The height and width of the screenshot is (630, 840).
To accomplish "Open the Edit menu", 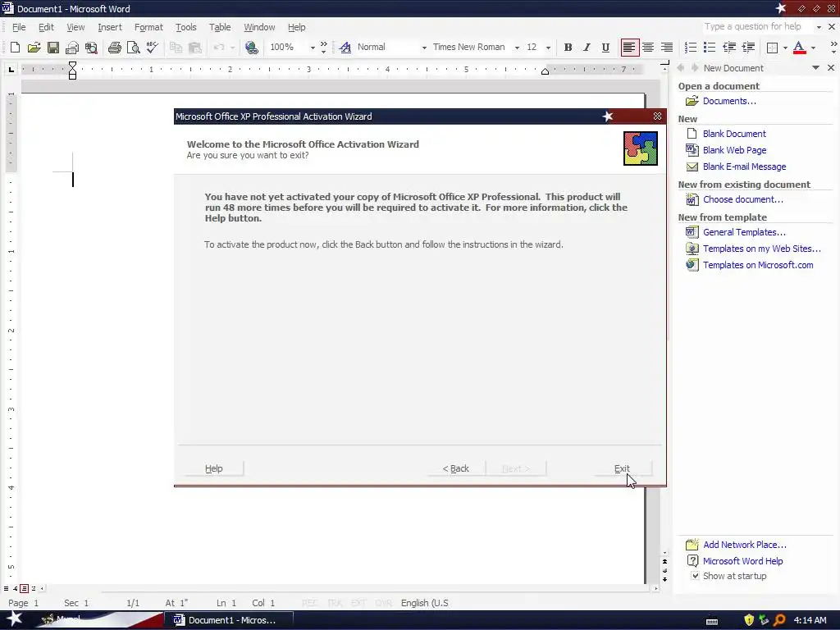I will pos(46,27).
